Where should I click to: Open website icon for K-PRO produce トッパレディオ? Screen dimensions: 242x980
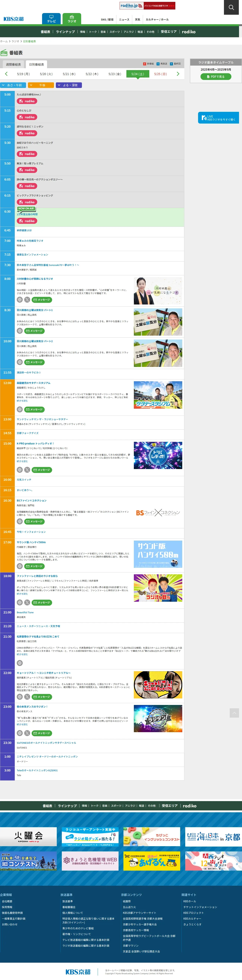pyautogui.click(x=20, y=470)
